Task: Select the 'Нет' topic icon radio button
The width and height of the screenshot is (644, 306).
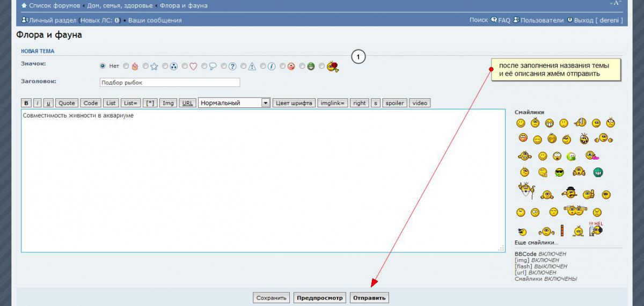Action: tap(103, 66)
